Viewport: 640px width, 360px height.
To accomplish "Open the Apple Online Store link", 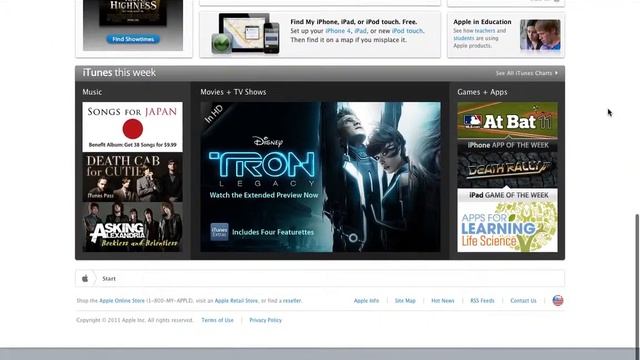I will (x=122, y=301).
